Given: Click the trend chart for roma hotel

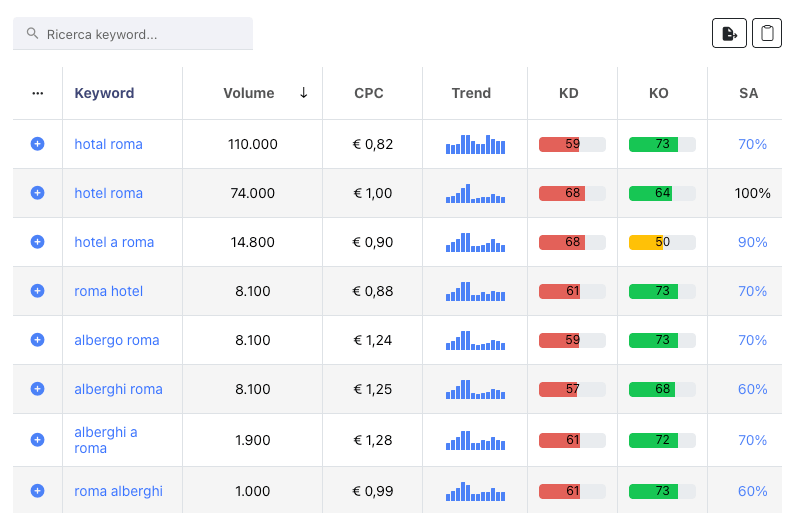Looking at the screenshot, I should coord(475,291).
